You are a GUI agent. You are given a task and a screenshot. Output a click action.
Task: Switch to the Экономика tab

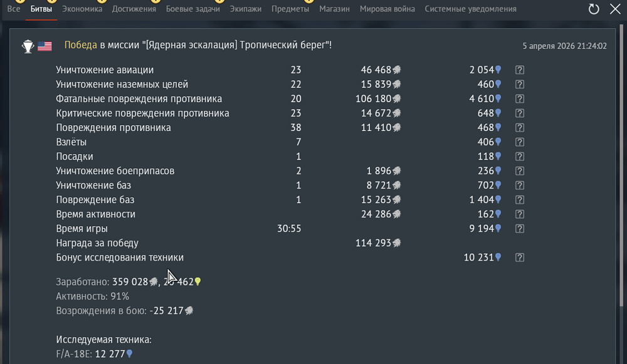[x=82, y=9]
